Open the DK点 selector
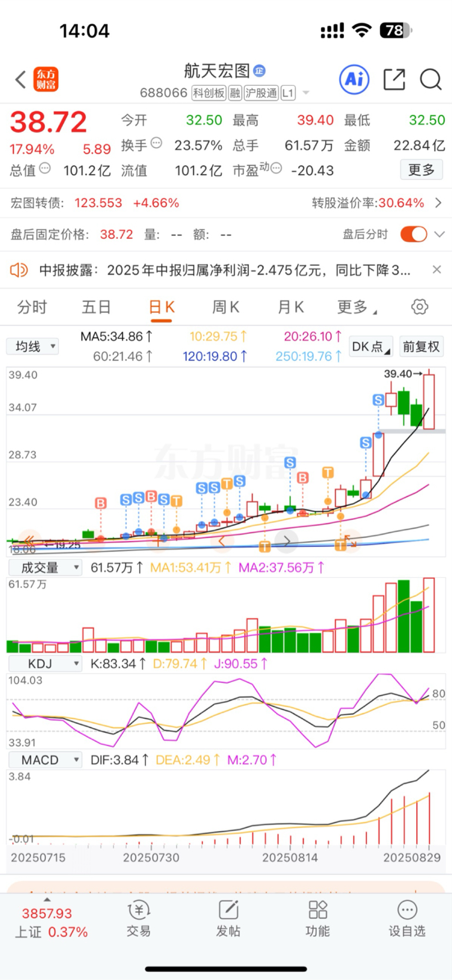The image size is (452, 980). coord(371,346)
